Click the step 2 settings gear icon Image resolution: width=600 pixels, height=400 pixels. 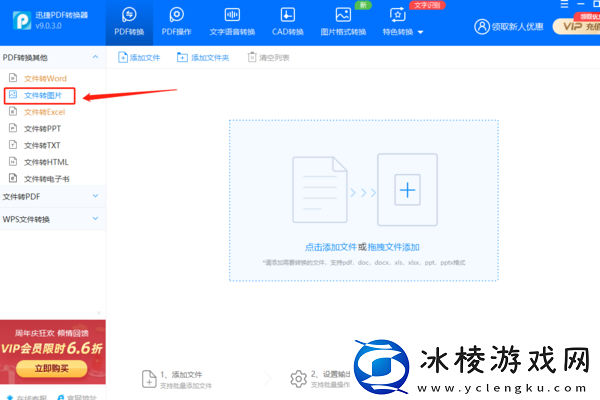tap(298, 379)
